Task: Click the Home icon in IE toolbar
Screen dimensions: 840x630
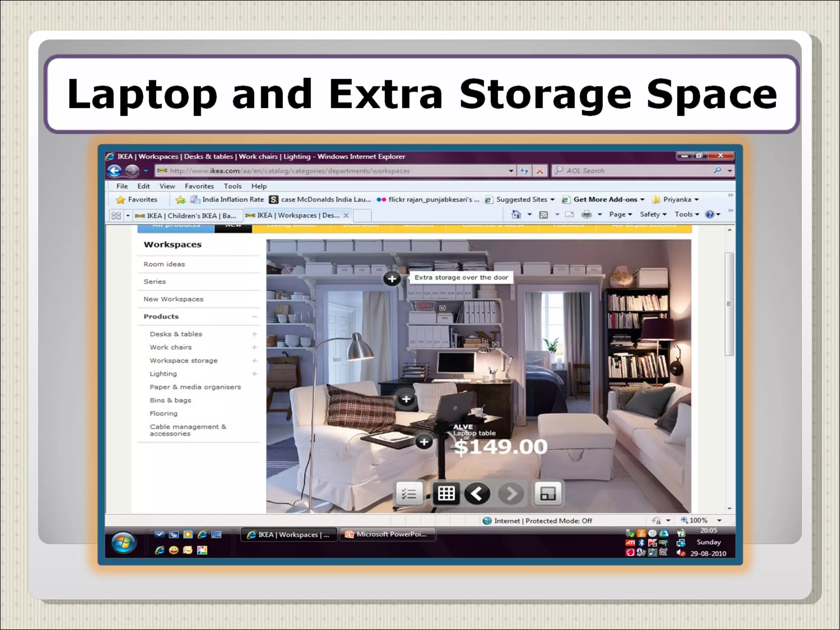Action: pos(516,215)
